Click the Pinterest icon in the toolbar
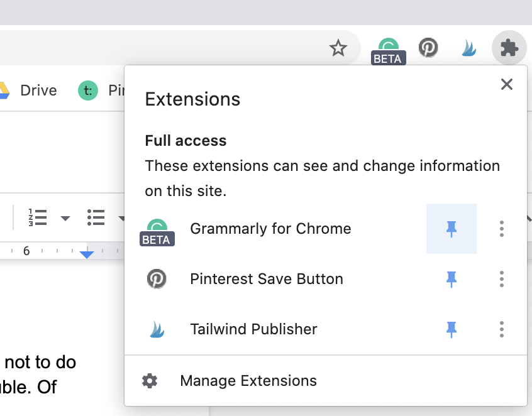 click(428, 47)
